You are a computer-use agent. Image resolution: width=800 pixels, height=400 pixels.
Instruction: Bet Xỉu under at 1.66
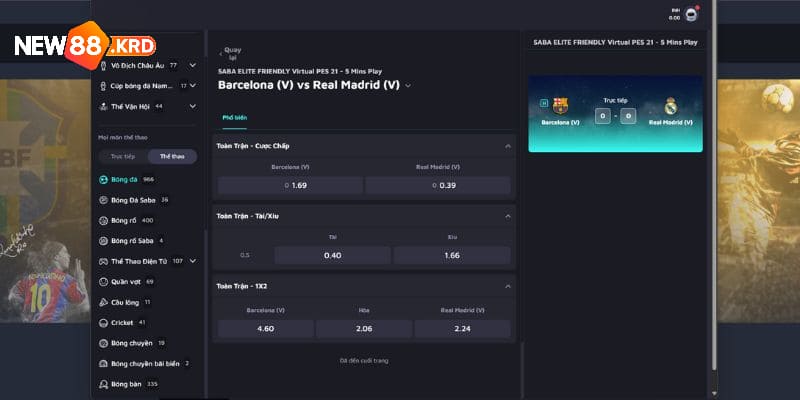pyautogui.click(x=452, y=255)
